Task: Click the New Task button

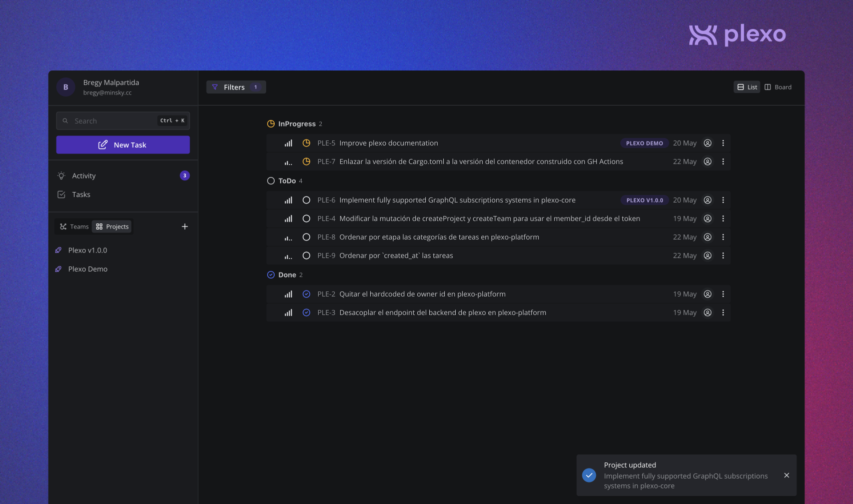Action: pyautogui.click(x=123, y=145)
